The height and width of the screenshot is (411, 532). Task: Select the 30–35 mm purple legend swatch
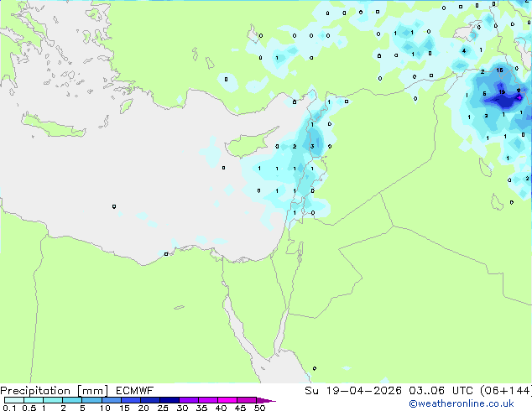pos(188,400)
